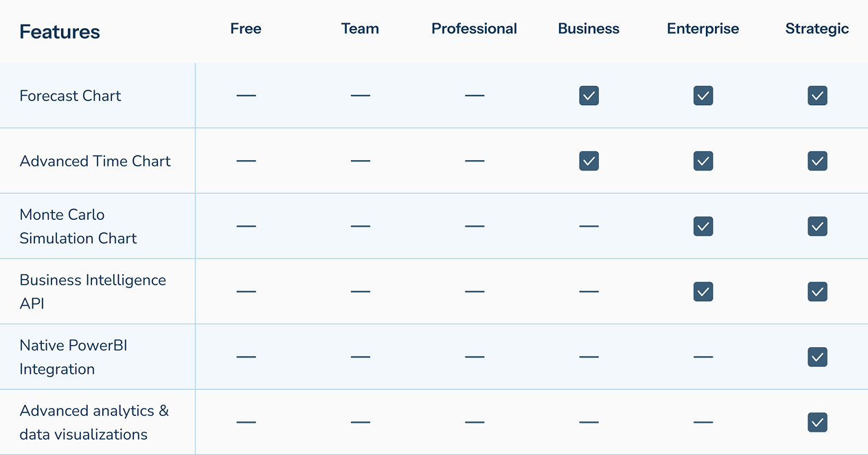Click Native PowerBI Integration checkmark under Strategic

817,357
